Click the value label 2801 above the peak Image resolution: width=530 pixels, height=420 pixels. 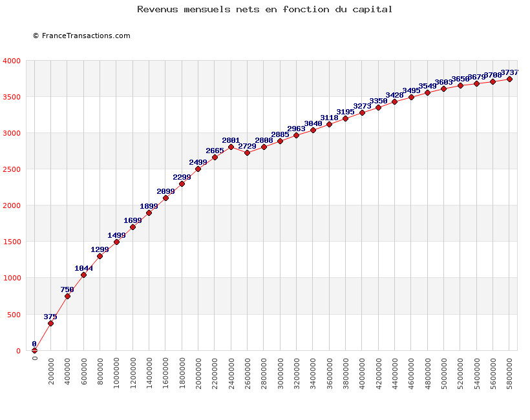pyautogui.click(x=231, y=140)
